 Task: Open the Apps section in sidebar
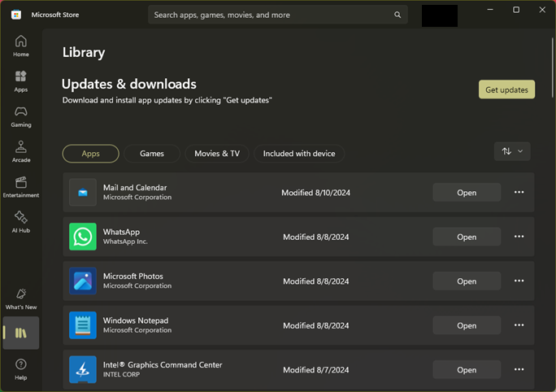[21, 81]
